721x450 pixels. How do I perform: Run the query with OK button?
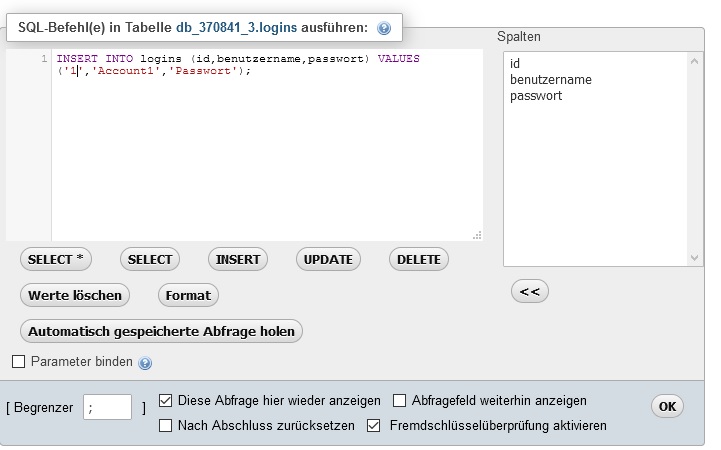click(x=667, y=406)
